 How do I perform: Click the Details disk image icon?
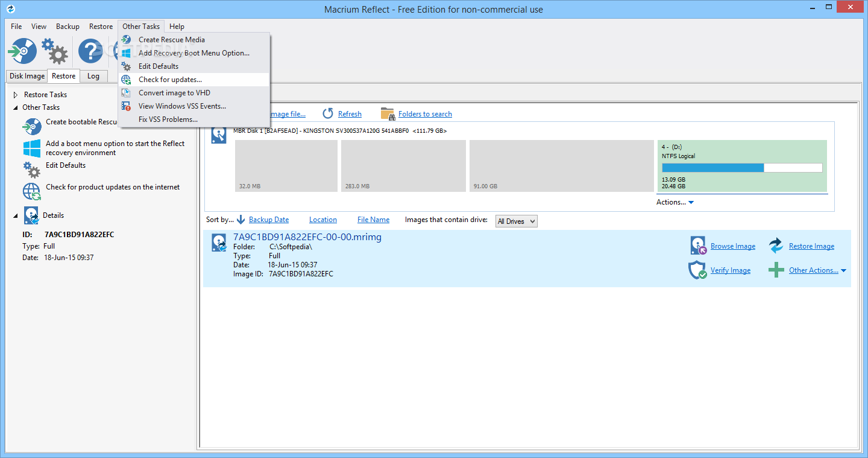[31, 215]
